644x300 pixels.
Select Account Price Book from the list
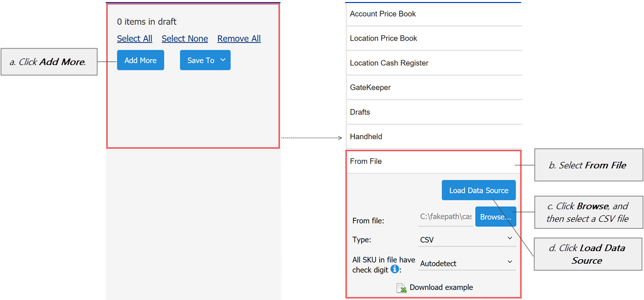pyautogui.click(x=382, y=14)
